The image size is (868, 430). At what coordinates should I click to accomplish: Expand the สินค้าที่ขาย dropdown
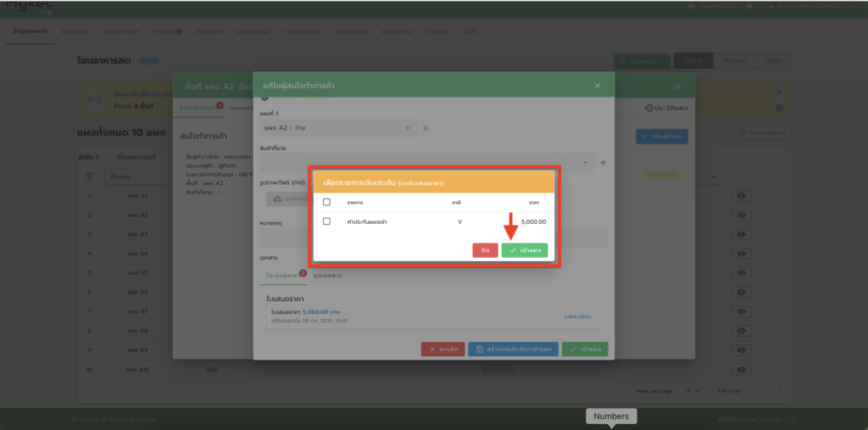coord(585,162)
